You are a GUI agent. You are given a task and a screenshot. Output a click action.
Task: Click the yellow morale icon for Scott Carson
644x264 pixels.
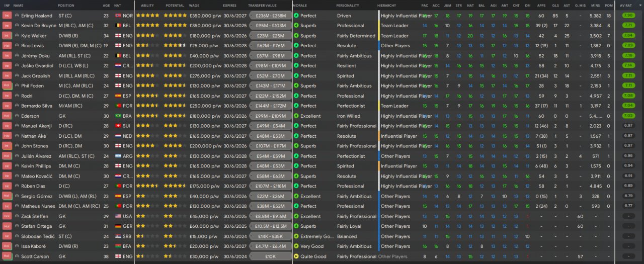tap(296, 256)
